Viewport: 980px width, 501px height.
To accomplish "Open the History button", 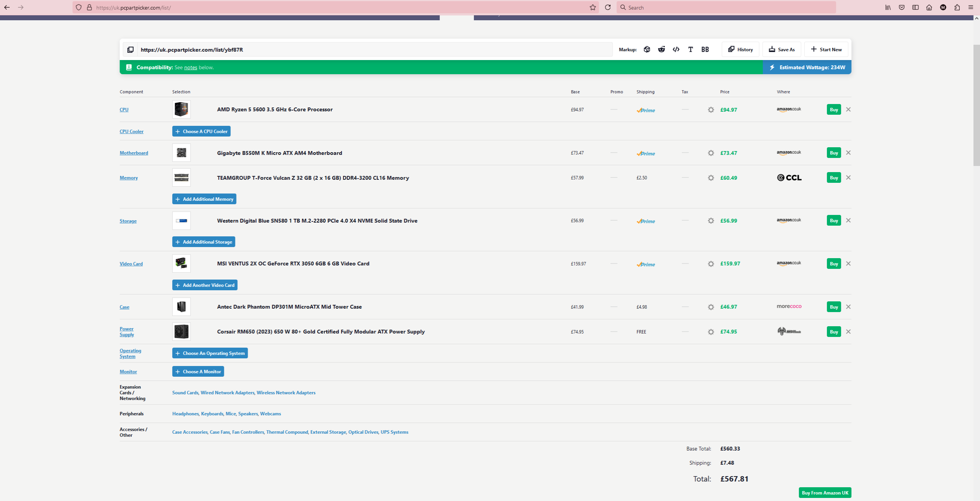I will 740,49.
